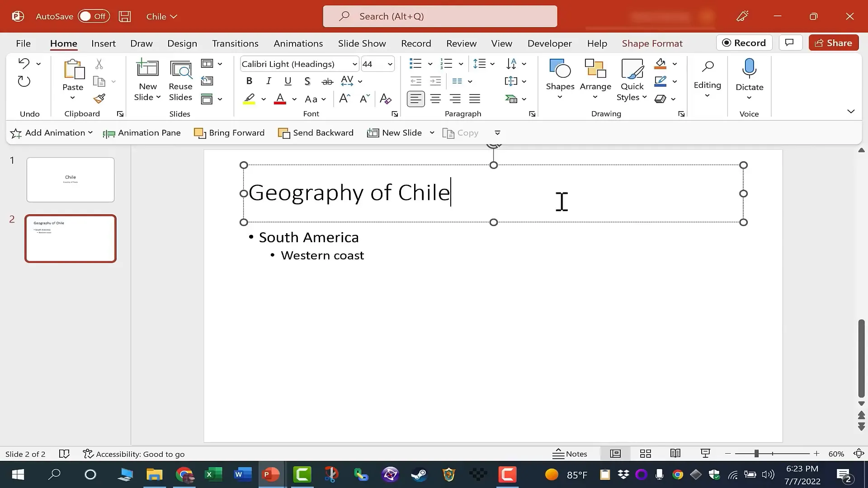The width and height of the screenshot is (868, 488).
Task: Check Accessibility: Good to go status
Action: pyautogui.click(x=134, y=454)
